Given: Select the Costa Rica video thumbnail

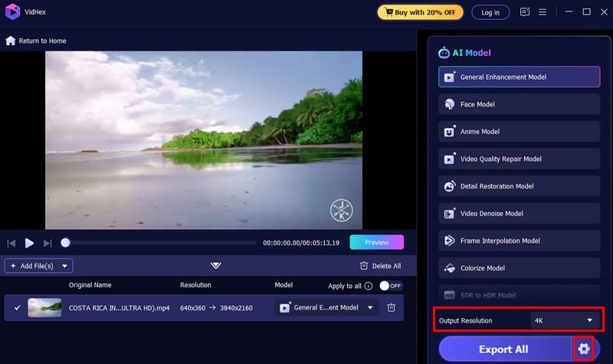Looking at the screenshot, I should pyautogui.click(x=44, y=307).
